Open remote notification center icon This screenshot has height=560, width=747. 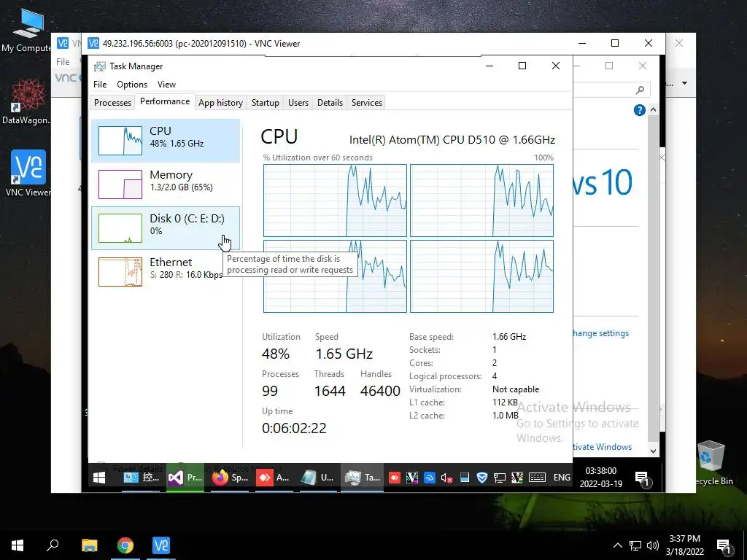pyautogui.click(x=642, y=478)
